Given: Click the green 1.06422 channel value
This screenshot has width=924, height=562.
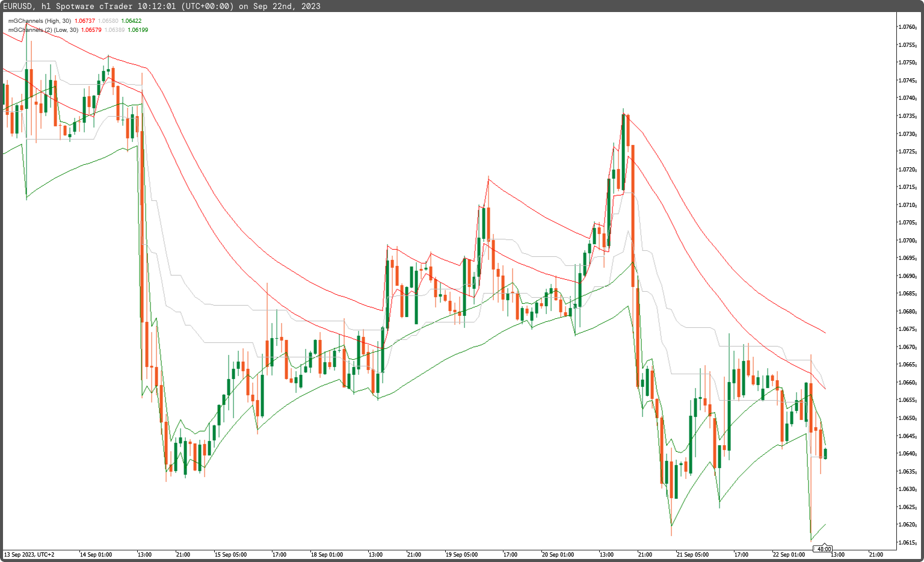Looking at the screenshot, I should pos(131,20).
